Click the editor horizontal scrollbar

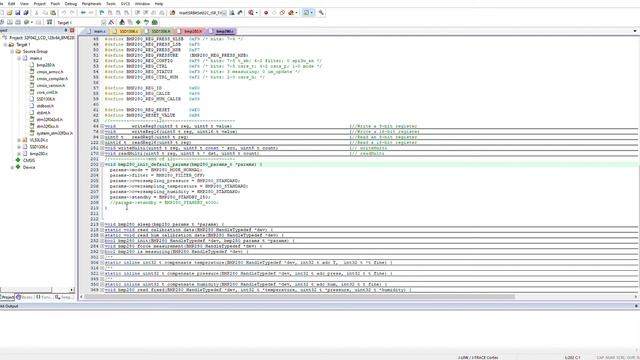tap(299, 297)
